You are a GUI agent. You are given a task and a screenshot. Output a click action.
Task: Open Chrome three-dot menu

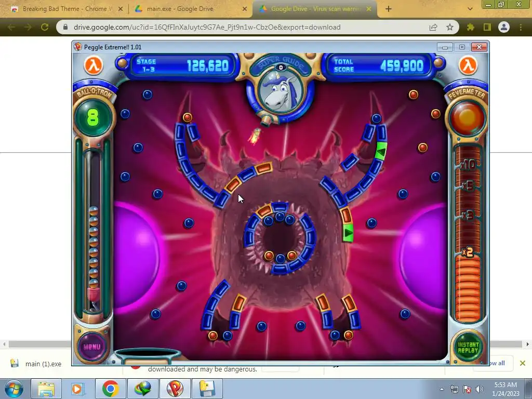(521, 27)
